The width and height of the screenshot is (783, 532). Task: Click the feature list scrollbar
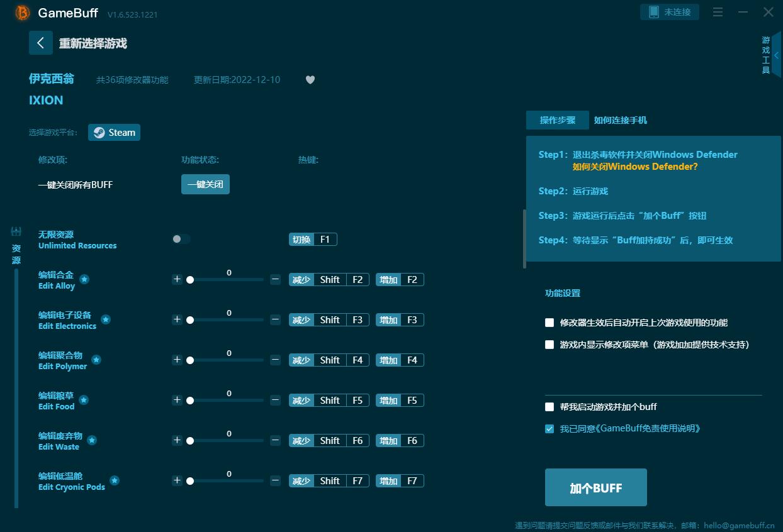point(524,239)
